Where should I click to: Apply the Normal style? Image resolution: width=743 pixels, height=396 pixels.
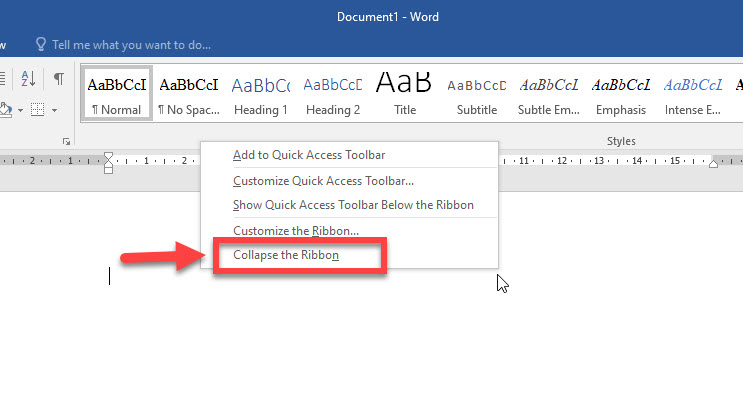tap(117, 93)
